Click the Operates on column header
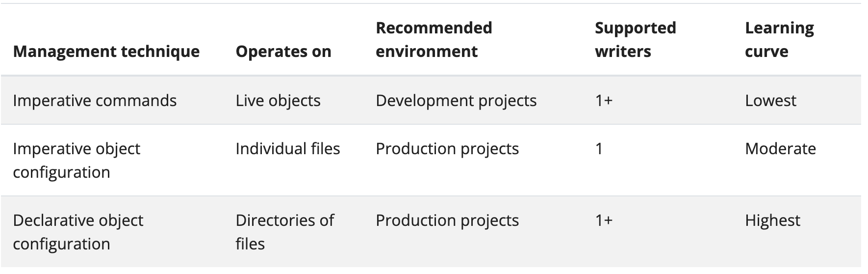Viewport: 868px width, 274px height. pyautogui.click(x=283, y=52)
